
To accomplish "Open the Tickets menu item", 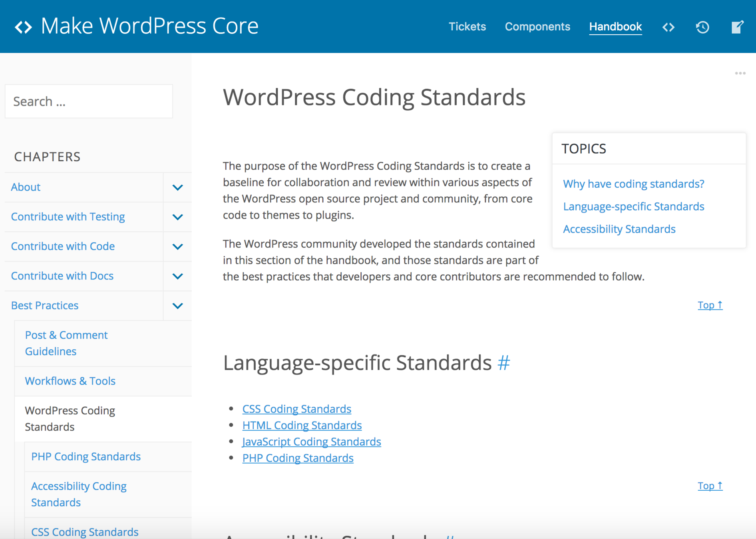I will (467, 27).
